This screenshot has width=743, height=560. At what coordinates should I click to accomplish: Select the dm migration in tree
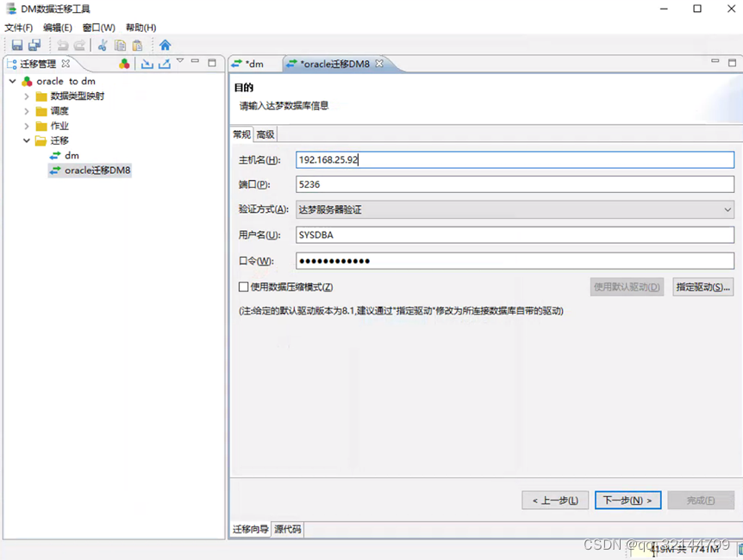pyautogui.click(x=72, y=155)
